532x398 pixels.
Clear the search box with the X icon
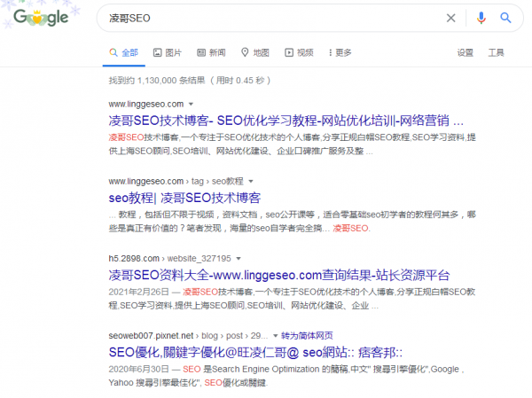(x=450, y=18)
